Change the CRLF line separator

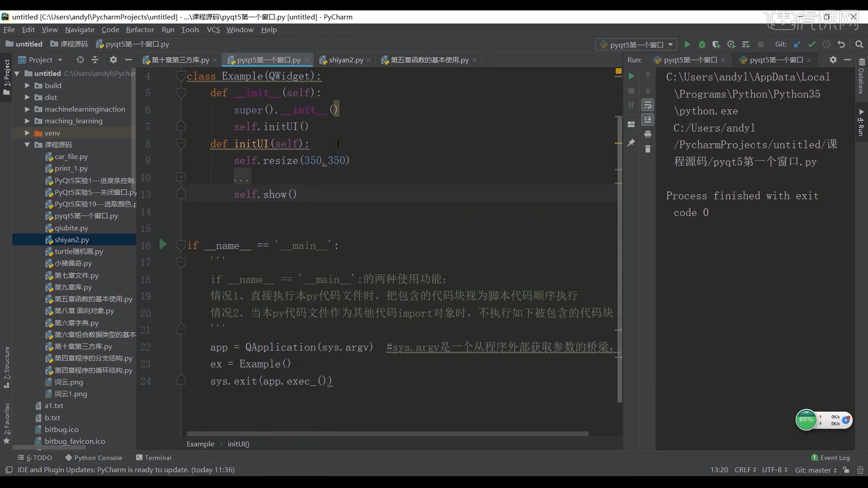click(745, 470)
